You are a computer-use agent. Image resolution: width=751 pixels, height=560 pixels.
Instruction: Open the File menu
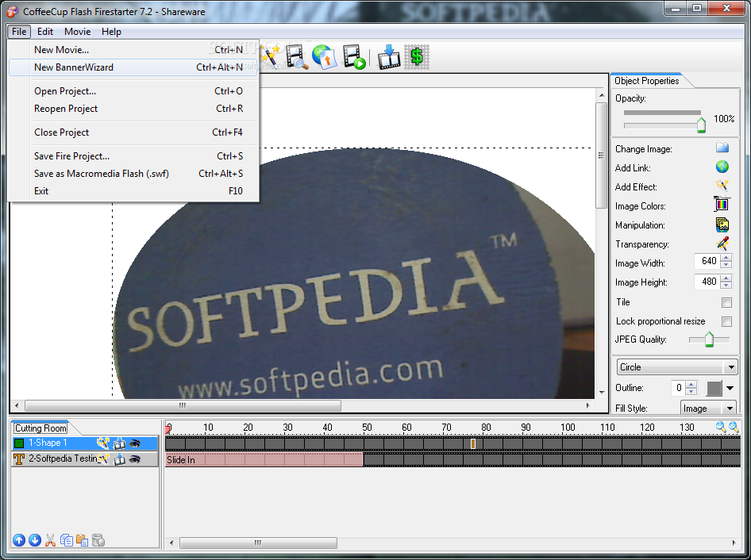[x=19, y=32]
